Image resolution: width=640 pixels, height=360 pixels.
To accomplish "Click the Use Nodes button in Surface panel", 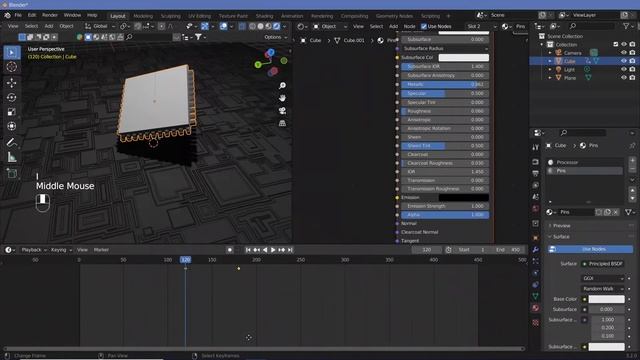I will pyautogui.click(x=591, y=249).
